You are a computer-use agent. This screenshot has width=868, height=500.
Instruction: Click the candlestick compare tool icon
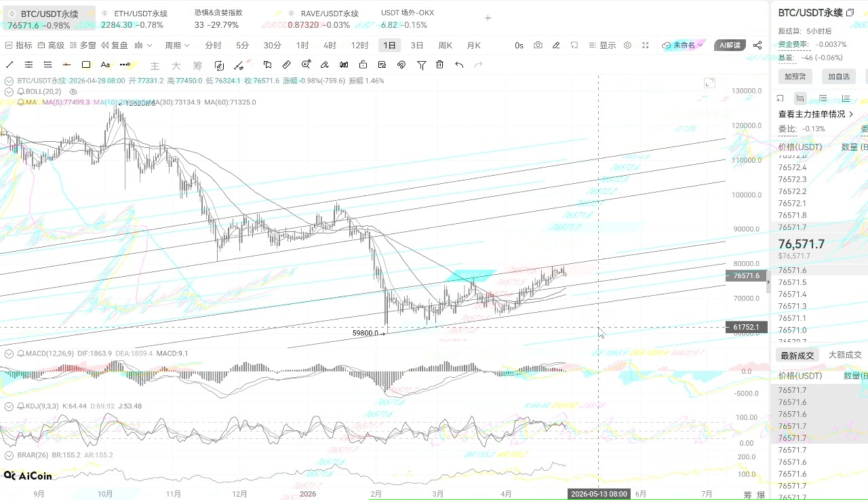[x=344, y=65]
